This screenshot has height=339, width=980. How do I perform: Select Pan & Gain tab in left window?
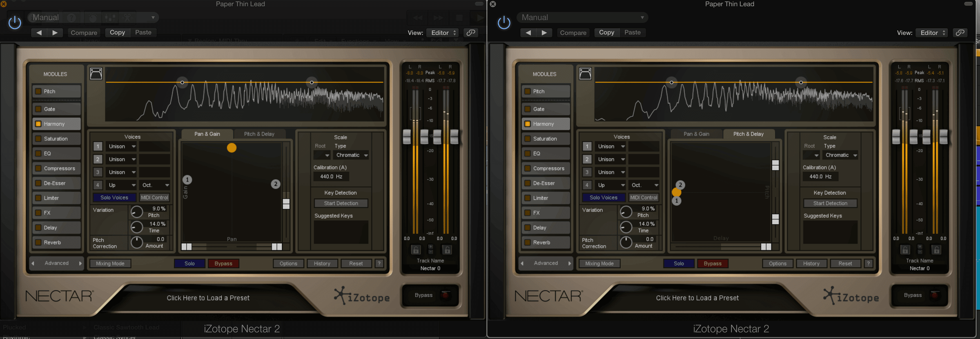pyautogui.click(x=207, y=134)
